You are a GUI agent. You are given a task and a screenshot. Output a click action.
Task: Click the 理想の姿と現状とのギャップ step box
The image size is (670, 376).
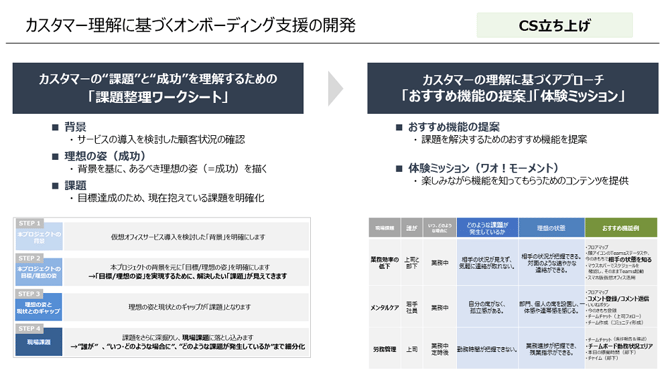click(39, 308)
